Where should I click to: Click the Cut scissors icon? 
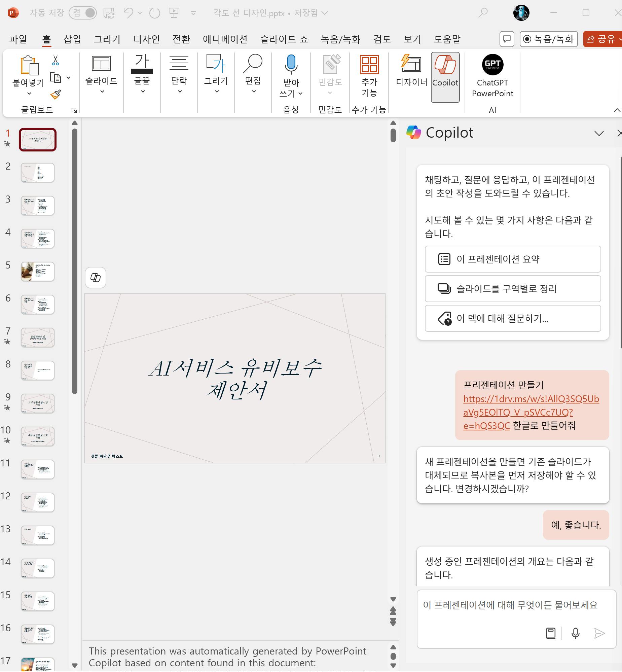pyautogui.click(x=56, y=61)
